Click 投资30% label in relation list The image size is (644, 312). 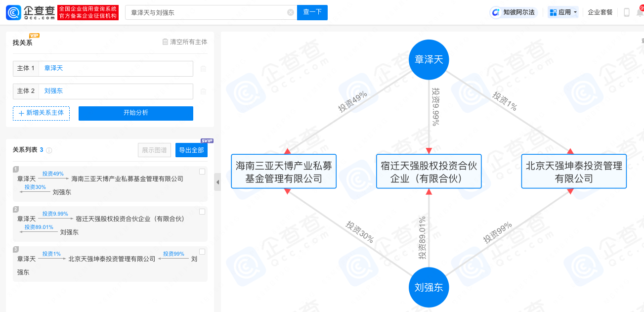tap(35, 187)
